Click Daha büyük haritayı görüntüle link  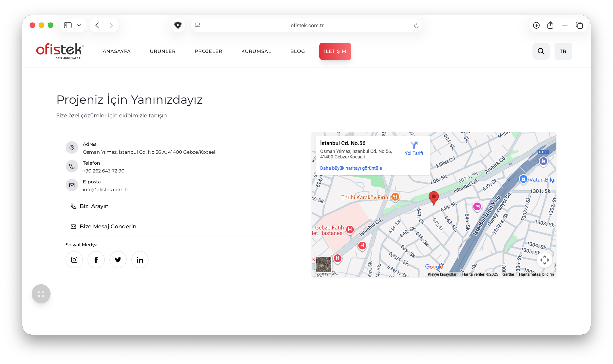351,168
